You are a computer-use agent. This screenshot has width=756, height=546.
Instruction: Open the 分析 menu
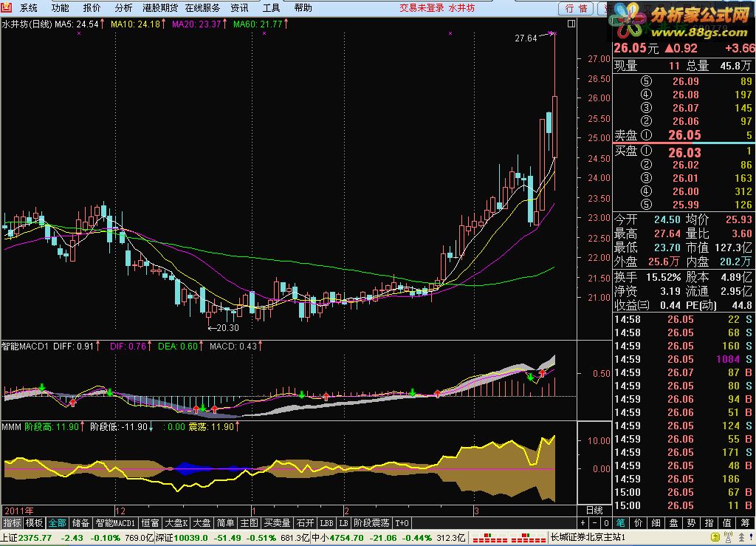click(123, 7)
